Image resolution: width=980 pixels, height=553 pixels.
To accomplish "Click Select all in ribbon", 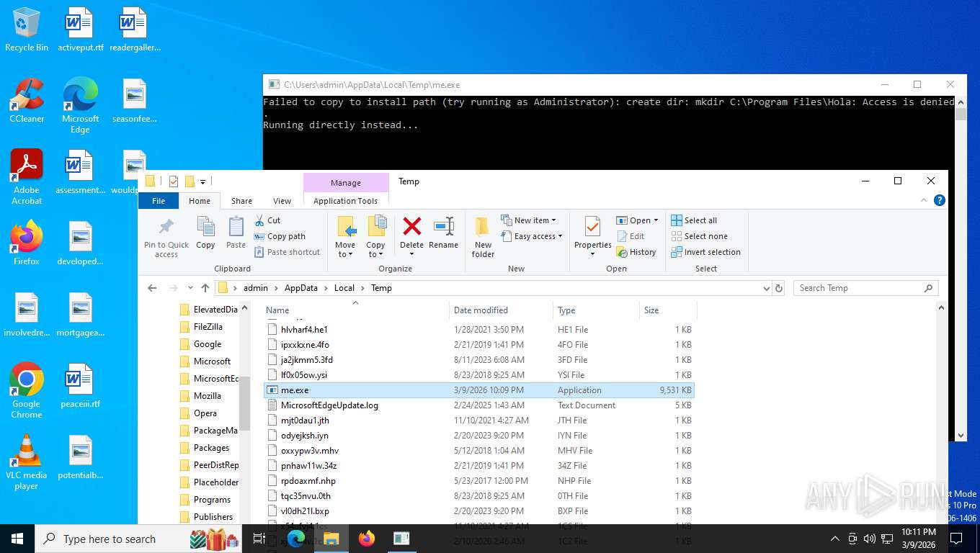I will (694, 220).
